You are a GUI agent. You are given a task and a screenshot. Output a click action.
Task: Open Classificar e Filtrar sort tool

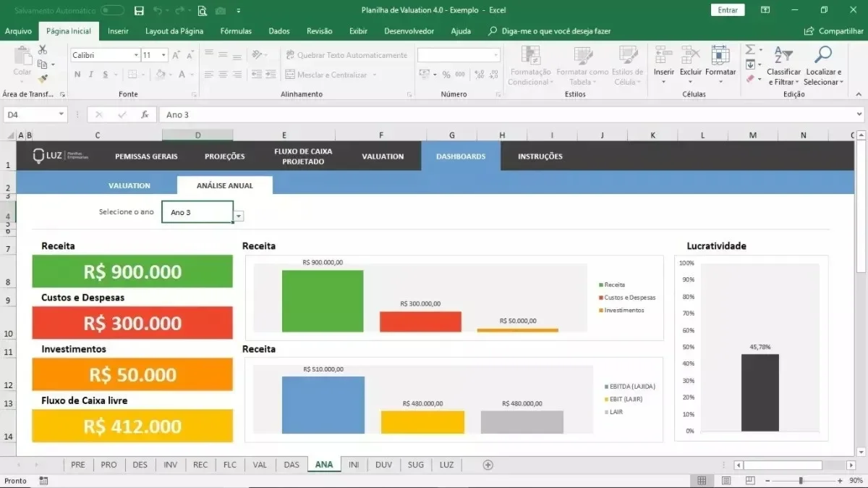pyautogui.click(x=784, y=67)
